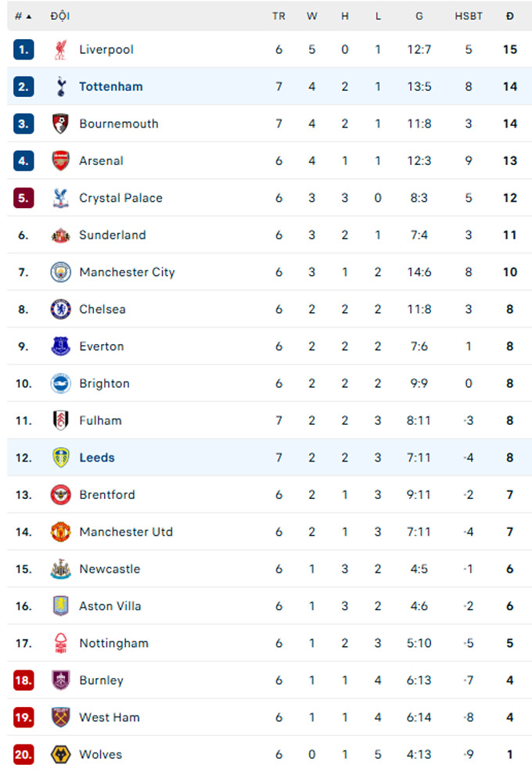This screenshot has height=772, width=532.
Task: Click the red rank 20 badge
Action: tap(23, 755)
